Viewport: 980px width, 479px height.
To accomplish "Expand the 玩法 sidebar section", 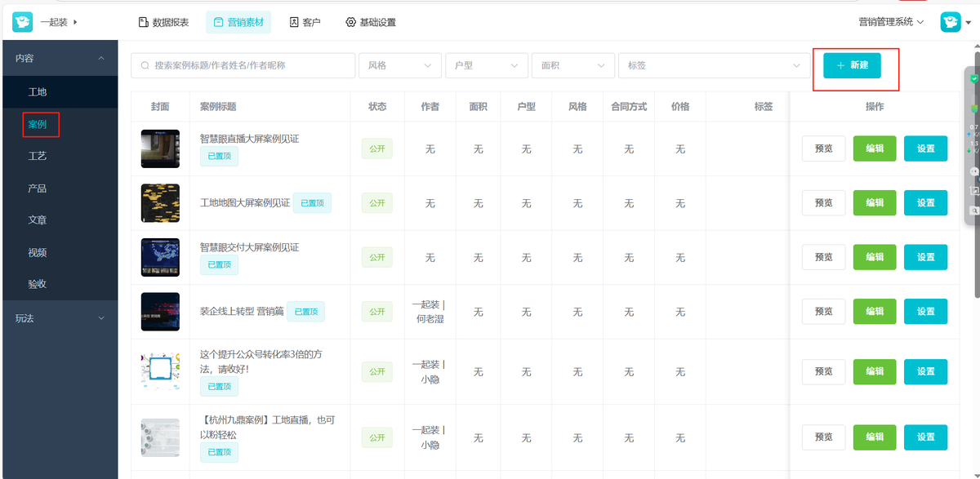I will tap(60, 318).
